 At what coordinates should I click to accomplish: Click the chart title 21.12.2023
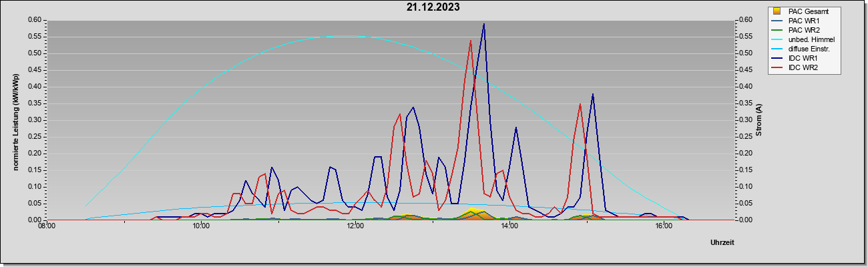tap(433, 7)
